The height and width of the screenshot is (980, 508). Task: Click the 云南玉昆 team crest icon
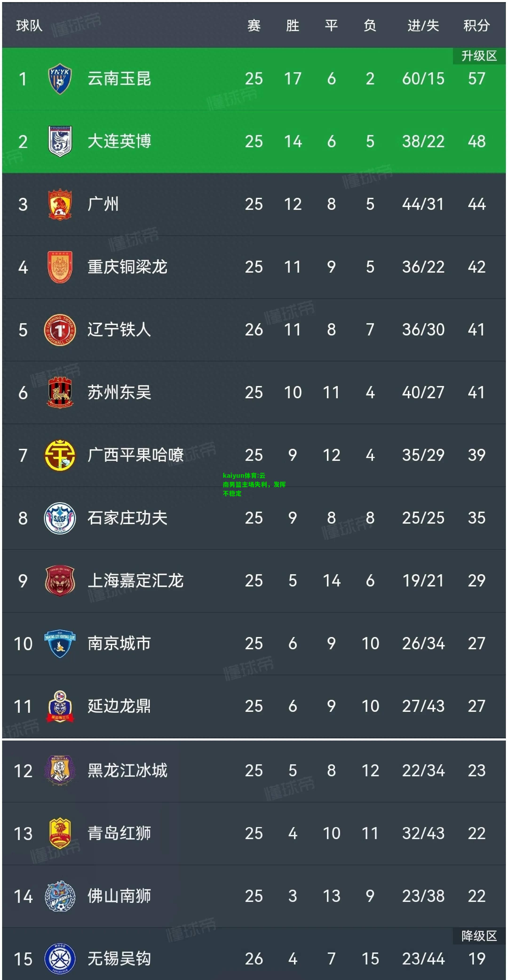tap(60, 79)
